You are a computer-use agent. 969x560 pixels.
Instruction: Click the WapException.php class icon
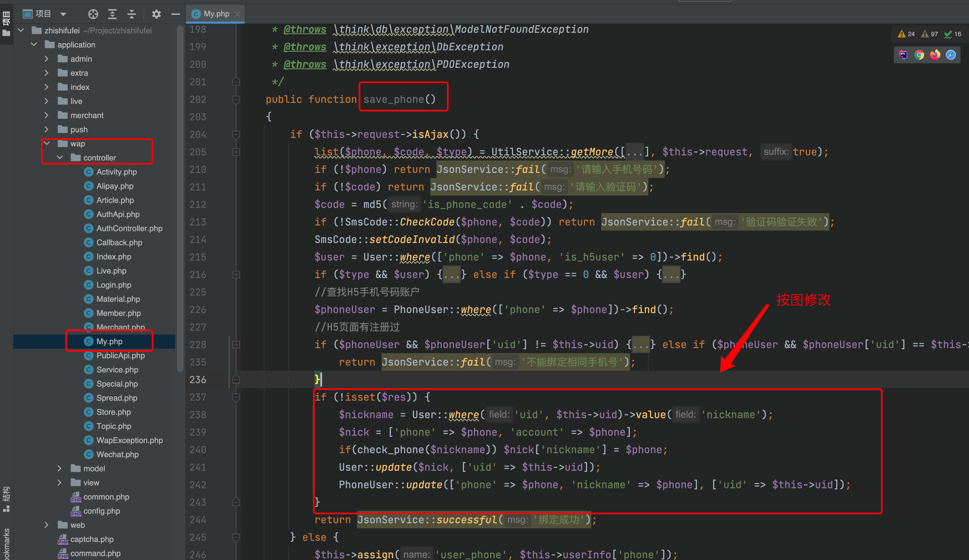pyautogui.click(x=88, y=440)
